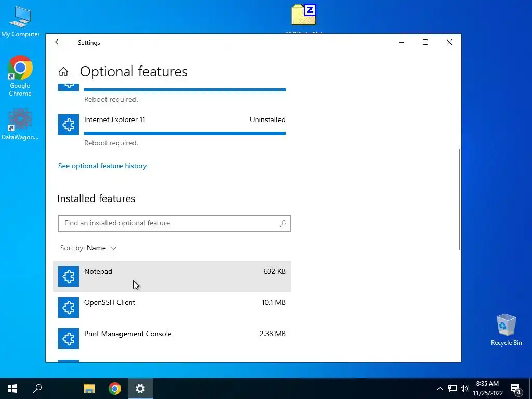
Task: Select the Print Management Console row
Action: point(172,339)
